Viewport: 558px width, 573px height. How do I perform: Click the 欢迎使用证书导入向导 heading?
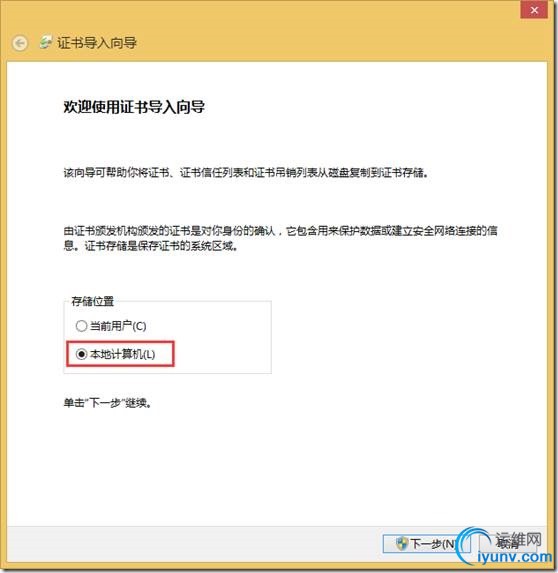coord(134,107)
